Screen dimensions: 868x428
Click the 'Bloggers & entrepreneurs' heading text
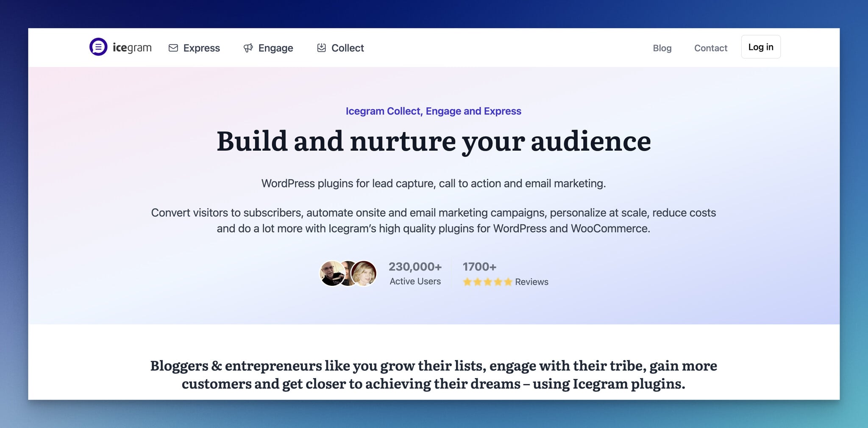434,375
